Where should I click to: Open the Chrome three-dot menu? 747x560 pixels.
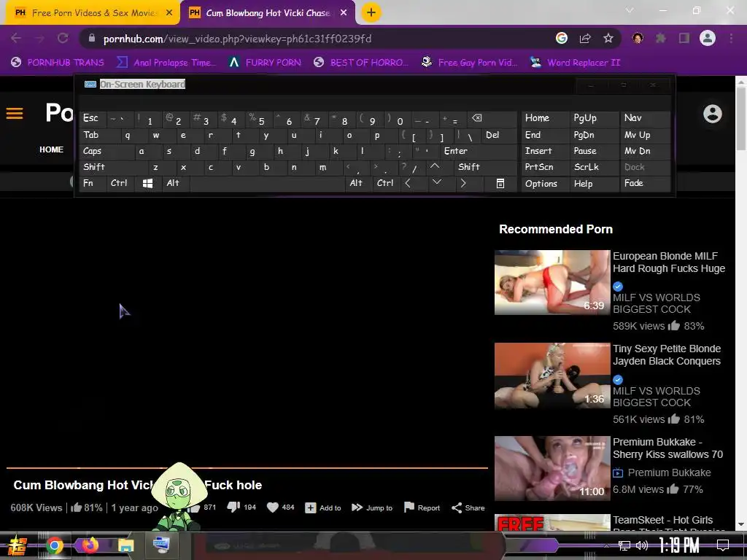coord(731,39)
